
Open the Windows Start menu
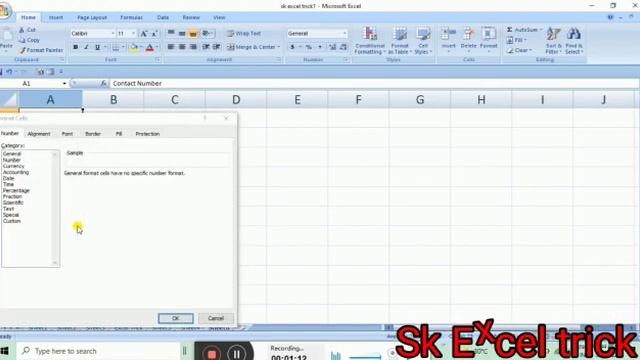[x=4, y=351]
